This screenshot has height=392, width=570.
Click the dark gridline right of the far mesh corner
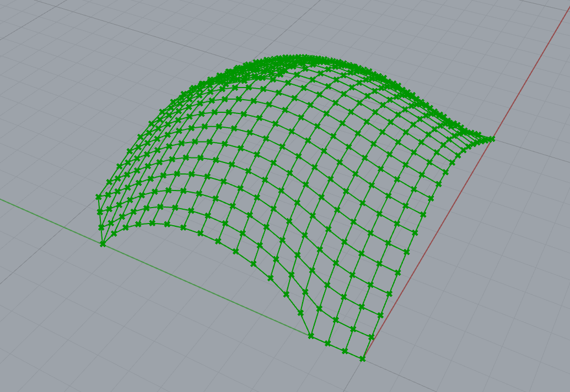pyautogui.click(x=529, y=149)
